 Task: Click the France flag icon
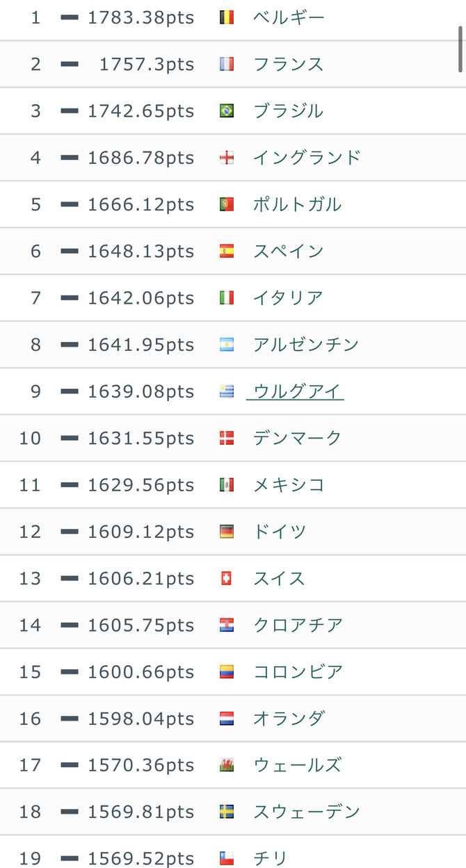point(227,63)
